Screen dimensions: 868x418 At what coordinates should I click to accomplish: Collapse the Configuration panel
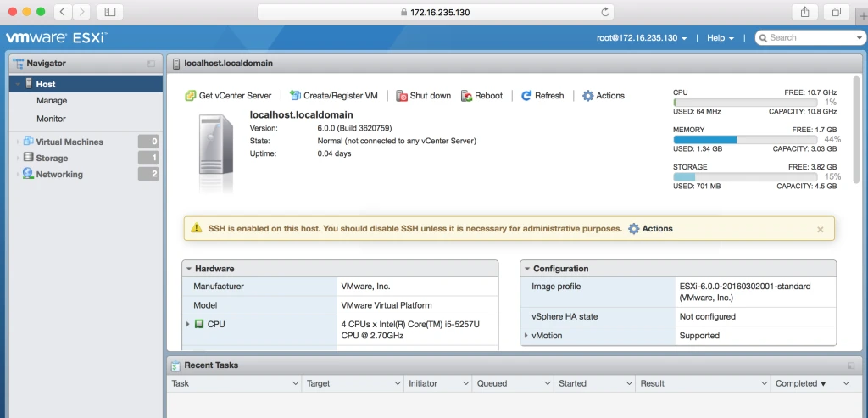tap(527, 269)
